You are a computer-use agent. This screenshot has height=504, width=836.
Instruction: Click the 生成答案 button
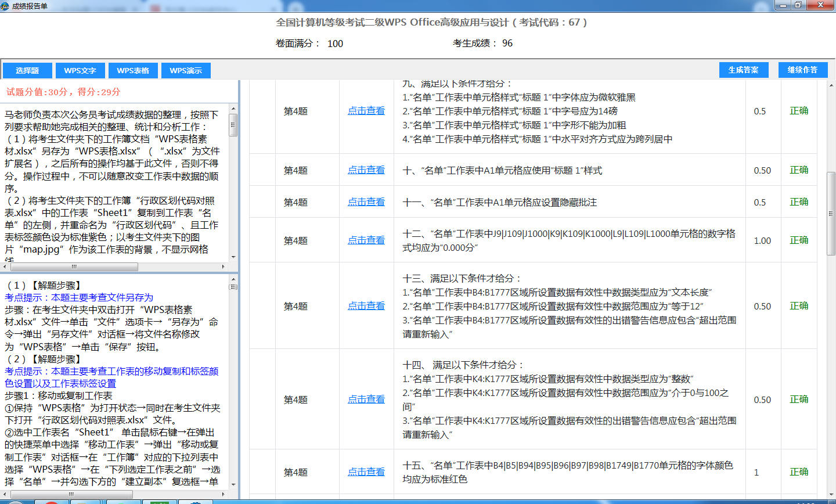point(744,70)
